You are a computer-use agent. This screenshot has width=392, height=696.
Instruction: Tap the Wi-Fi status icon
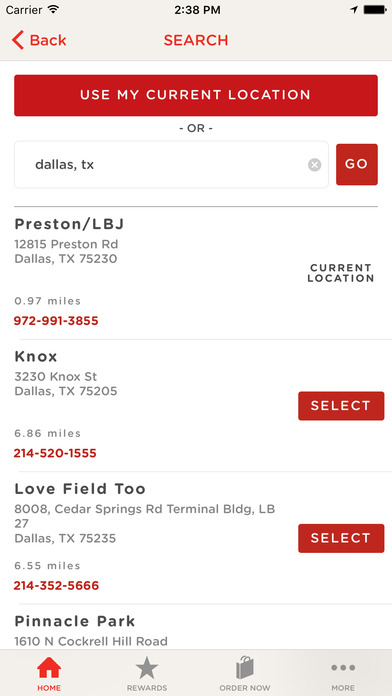pos(53,10)
